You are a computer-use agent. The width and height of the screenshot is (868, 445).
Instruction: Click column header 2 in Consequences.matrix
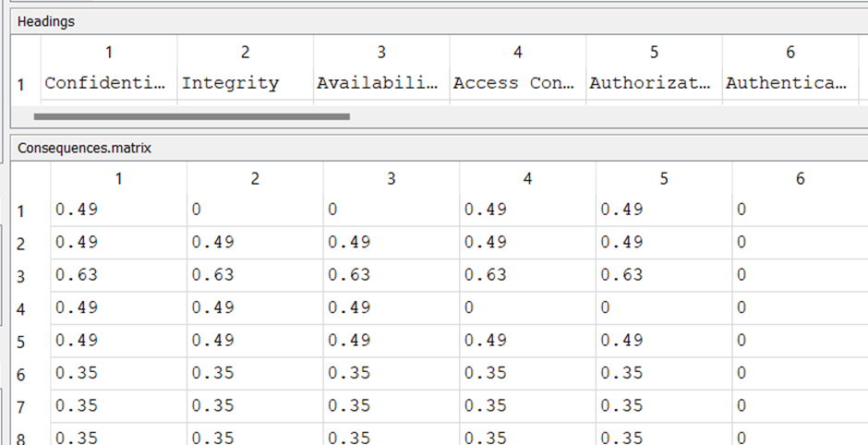(x=255, y=178)
